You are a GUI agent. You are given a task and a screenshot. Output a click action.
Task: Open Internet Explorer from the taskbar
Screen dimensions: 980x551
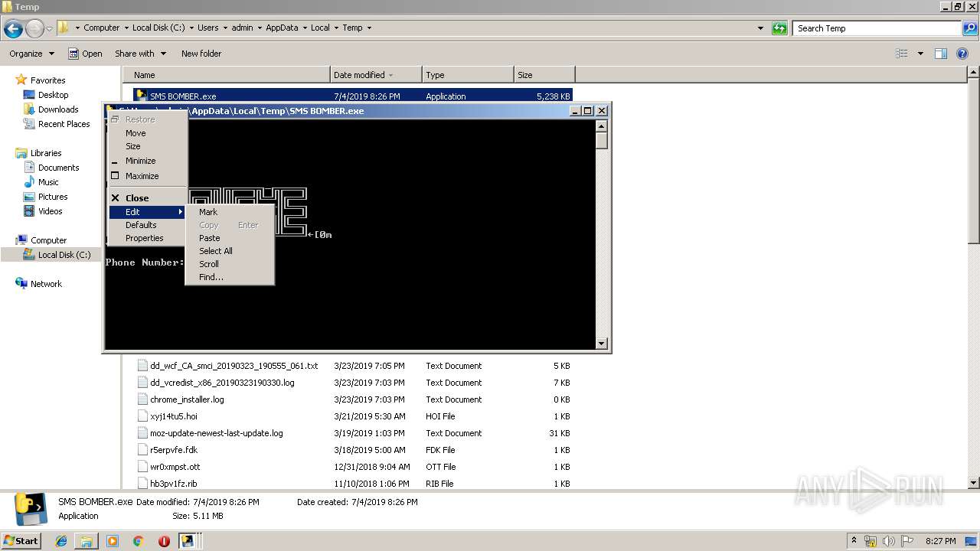coord(61,541)
